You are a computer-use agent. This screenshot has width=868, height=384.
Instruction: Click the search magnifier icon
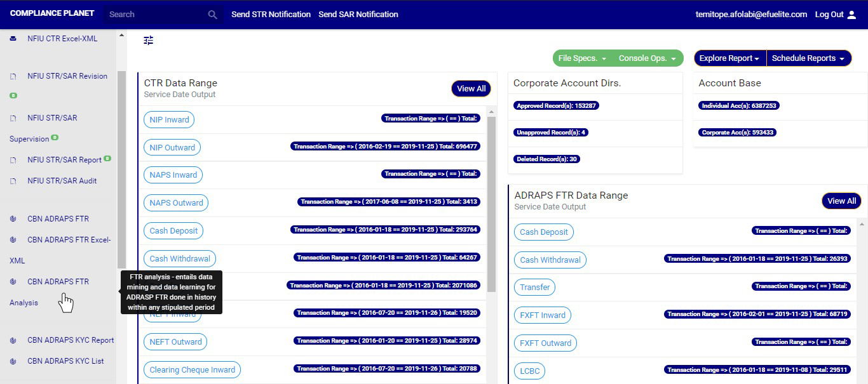[212, 15]
